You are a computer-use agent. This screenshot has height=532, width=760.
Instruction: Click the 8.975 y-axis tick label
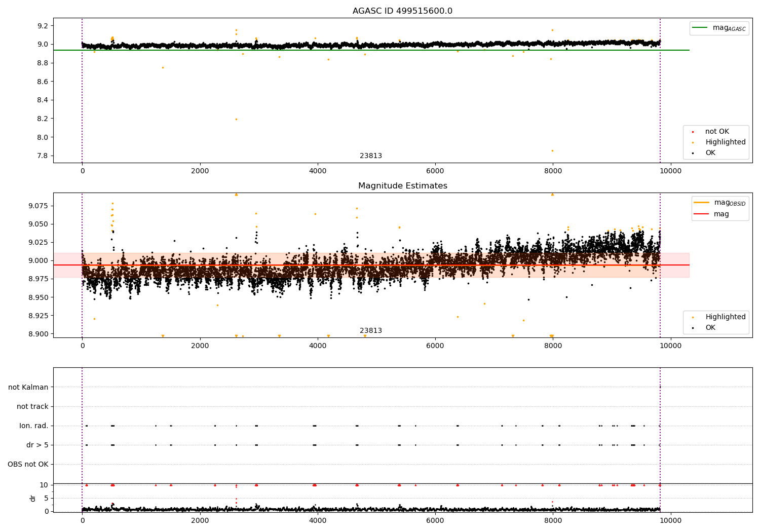[39, 279]
